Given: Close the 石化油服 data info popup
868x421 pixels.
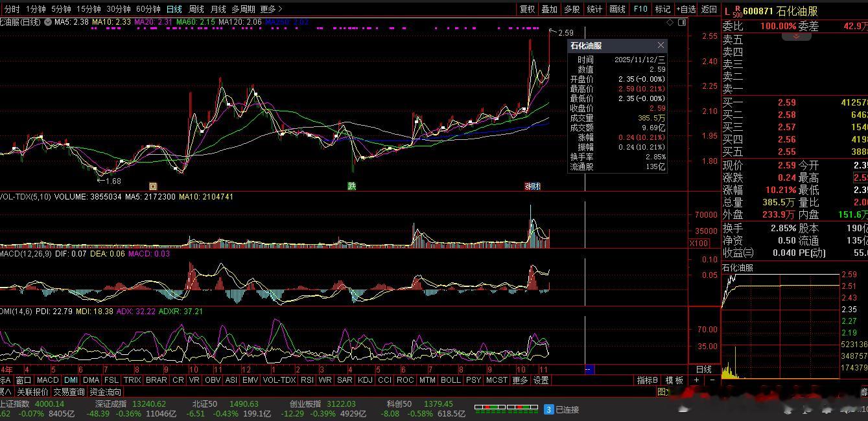Looking at the screenshot, I should coord(661,45).
